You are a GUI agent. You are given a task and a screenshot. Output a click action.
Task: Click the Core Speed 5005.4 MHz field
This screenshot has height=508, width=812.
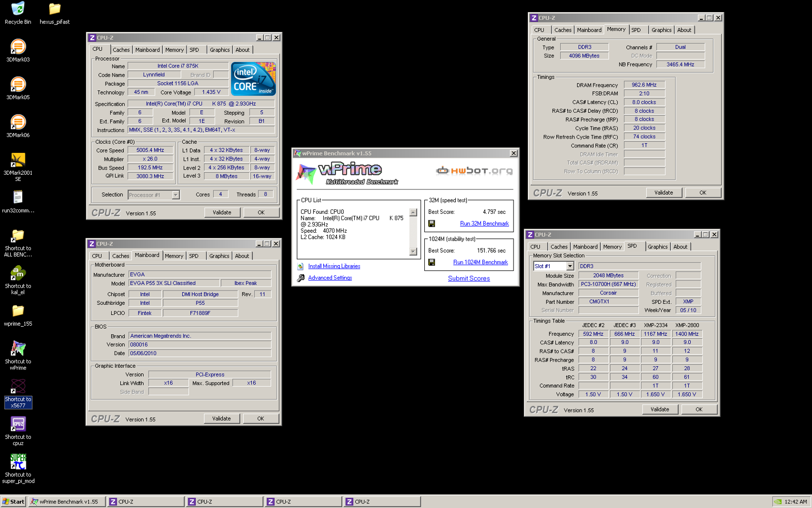pos(150,150)
